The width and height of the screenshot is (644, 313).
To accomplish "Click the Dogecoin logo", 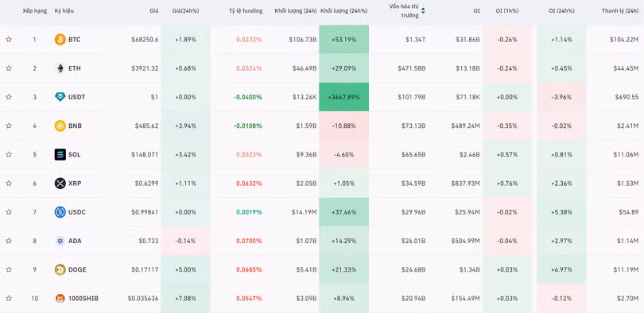I will click(60, 269).
